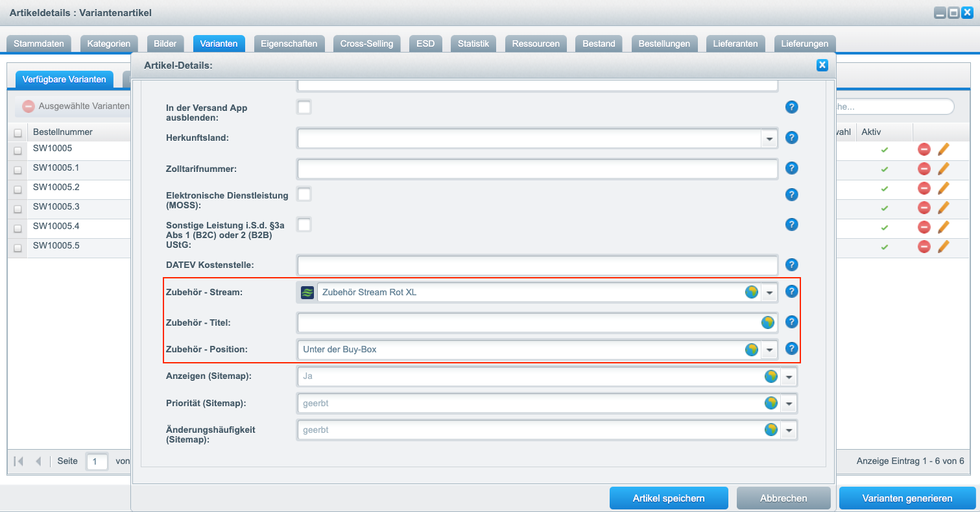Sort by Bestellnummer column header
This screenshot has width=980, height=512.
point(78,132)
